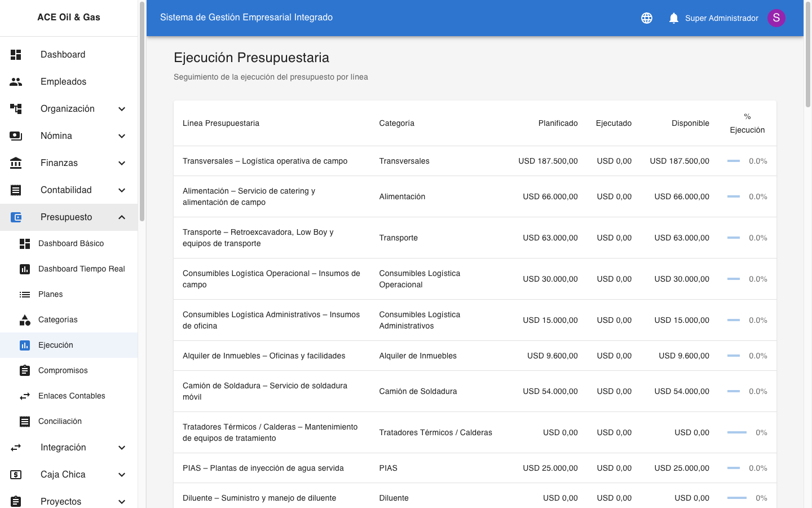This screenshot has width=812, height=508.
Task: Select the Ejecución chart icon
Action: point(25,345)
